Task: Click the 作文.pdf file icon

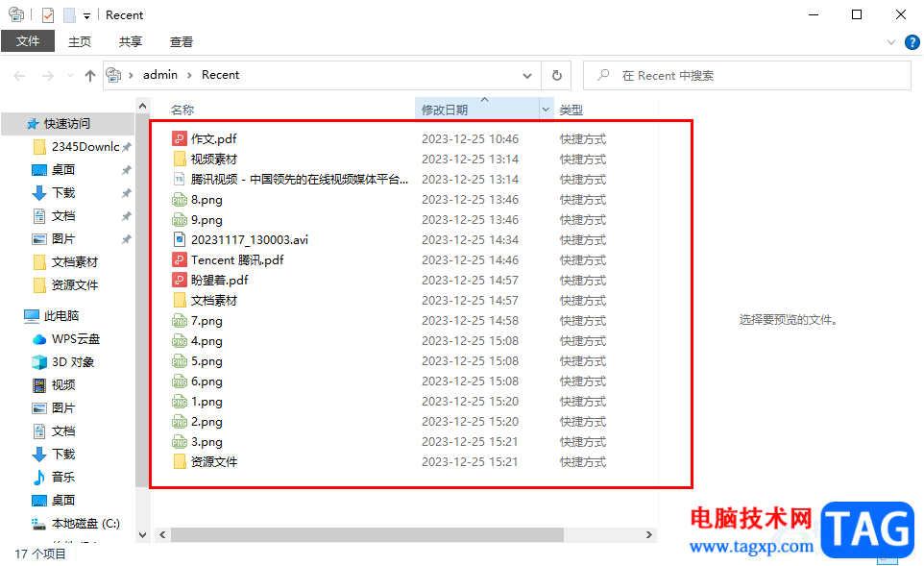Action: [180, 138]
